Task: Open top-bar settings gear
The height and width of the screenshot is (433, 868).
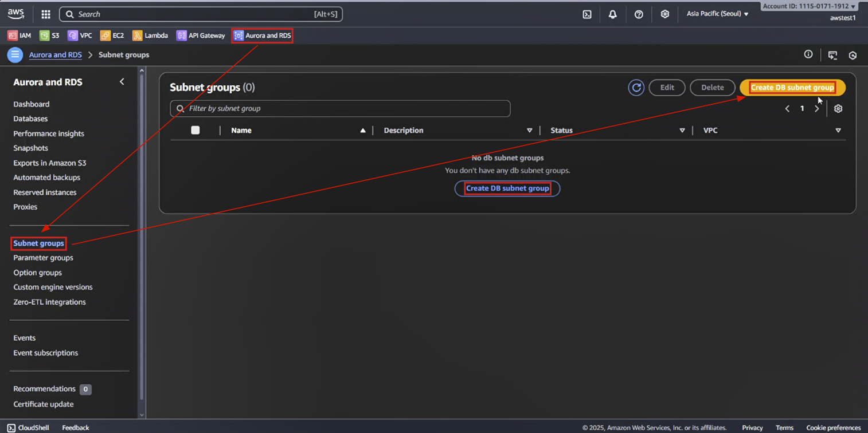Action: (665, 14)
